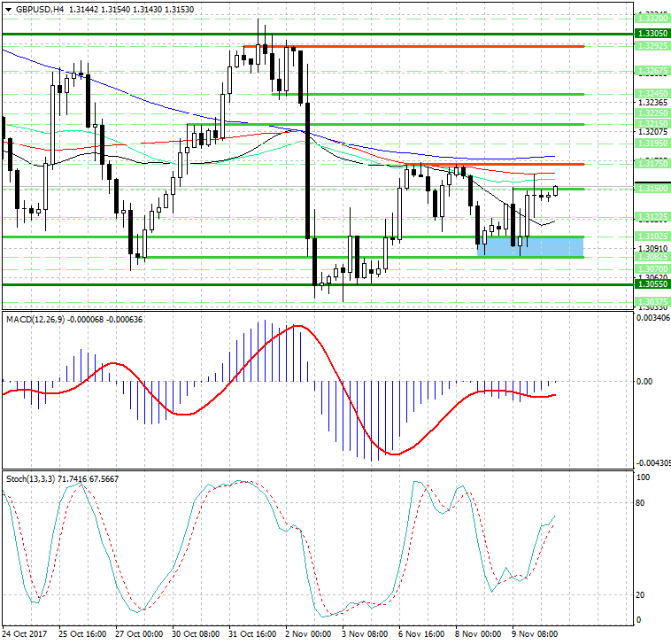Viewport: 671px width, 644px height.
Task: Click the 31 Oct 16:00 time label
Action: 254,634
